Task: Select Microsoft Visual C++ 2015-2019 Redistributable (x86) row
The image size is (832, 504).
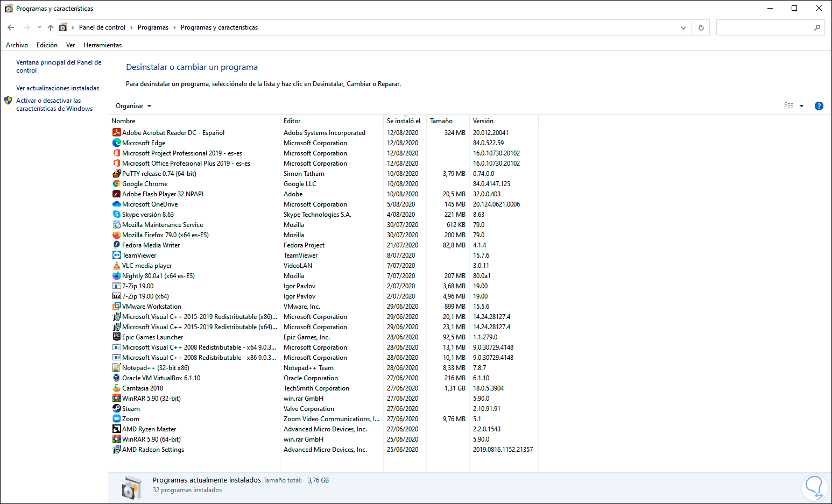Action: point(324,316)
